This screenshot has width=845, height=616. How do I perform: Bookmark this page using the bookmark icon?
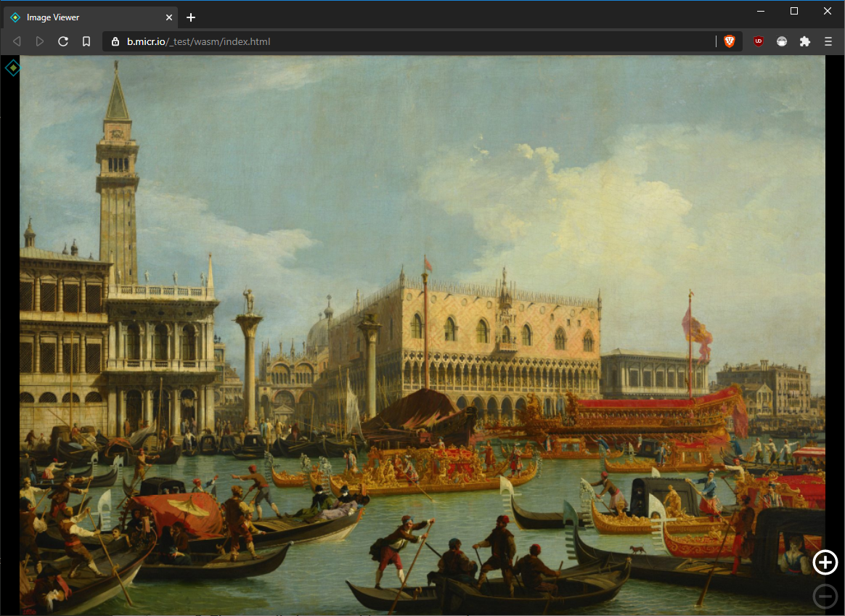point(86,41)
